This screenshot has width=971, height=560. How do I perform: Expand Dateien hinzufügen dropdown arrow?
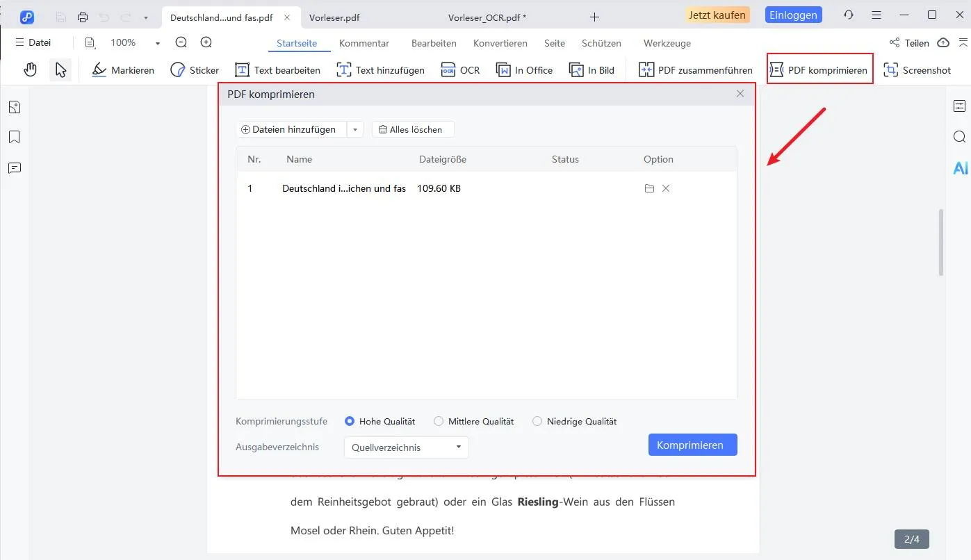(x=355, y=129)
